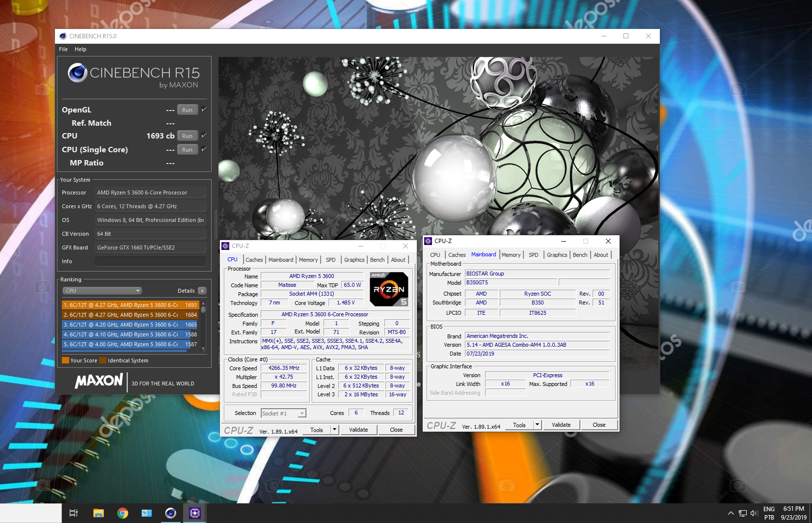
Task: Switch to Bench tab in right CPU-Z
Action: click(x=580, y=255)
